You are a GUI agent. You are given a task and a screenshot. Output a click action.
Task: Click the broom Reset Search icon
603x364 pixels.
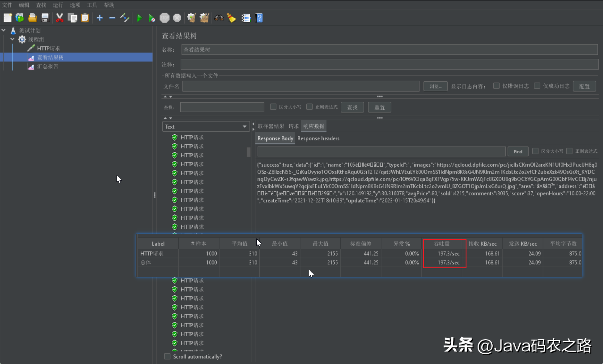point(231,18)
